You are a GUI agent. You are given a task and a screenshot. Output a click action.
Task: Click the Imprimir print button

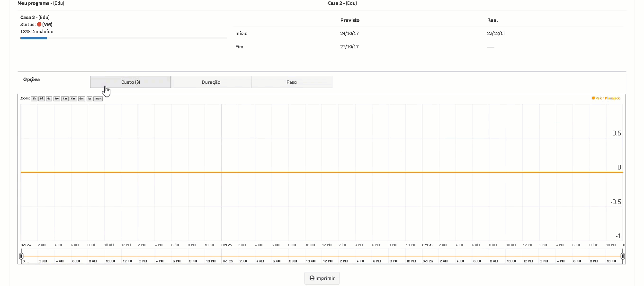tap(322, 278)
